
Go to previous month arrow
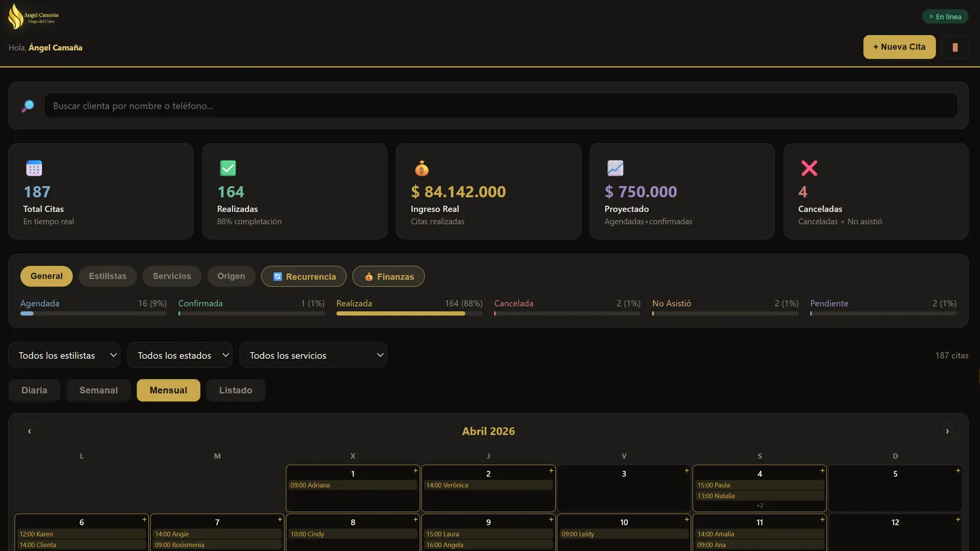point(29,431)
